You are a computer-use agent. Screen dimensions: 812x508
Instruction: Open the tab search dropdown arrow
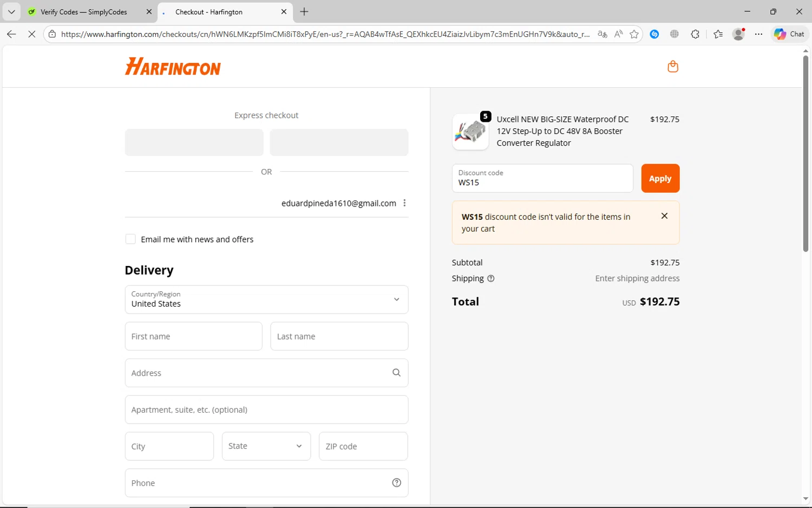11,11
